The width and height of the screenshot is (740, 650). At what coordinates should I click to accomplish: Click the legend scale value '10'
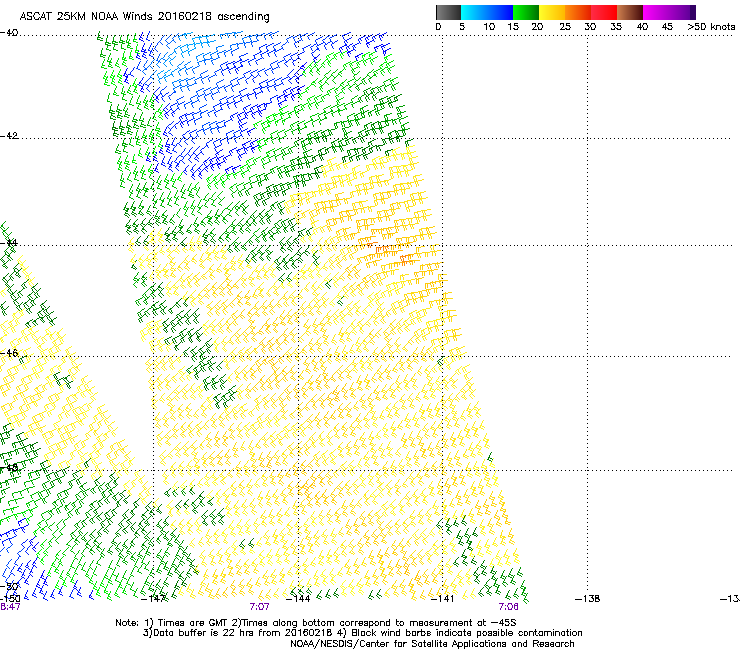point(489,27)
